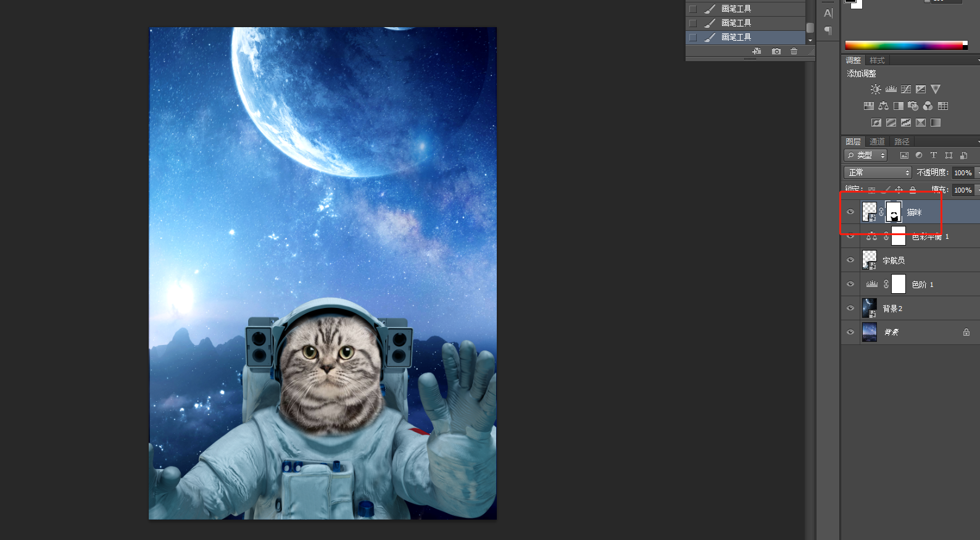Add a Color Lookup adjustment (grid icon)
The image size is (980, 540).
click(943, 106)
